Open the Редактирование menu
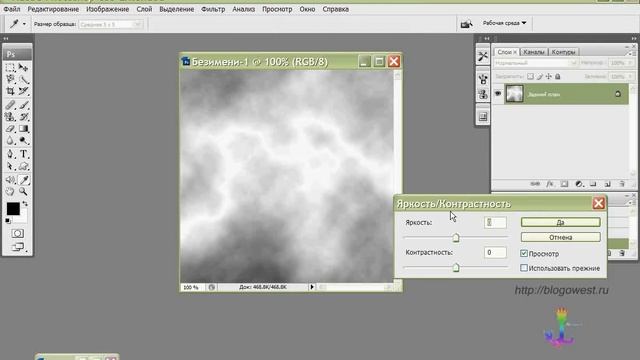Viewport: 640px width, 360px height. 53,9
